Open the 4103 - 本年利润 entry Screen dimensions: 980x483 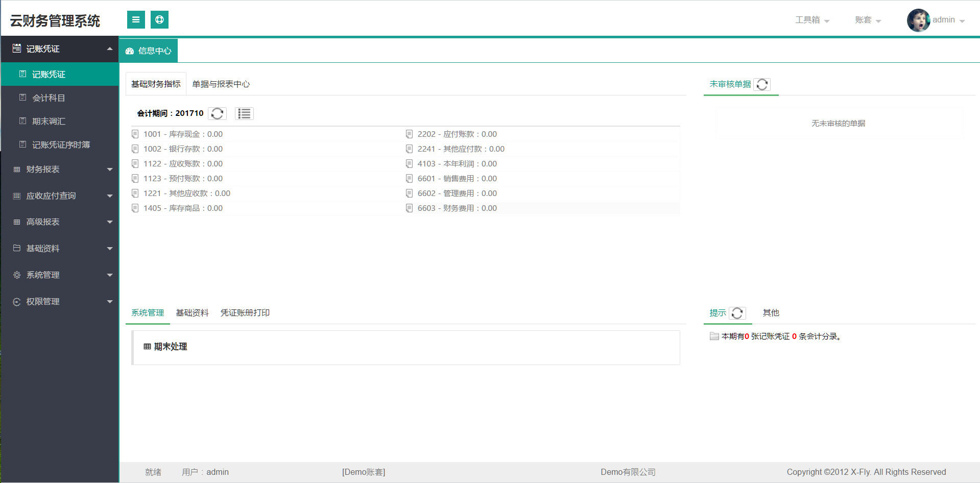point(457,164)
